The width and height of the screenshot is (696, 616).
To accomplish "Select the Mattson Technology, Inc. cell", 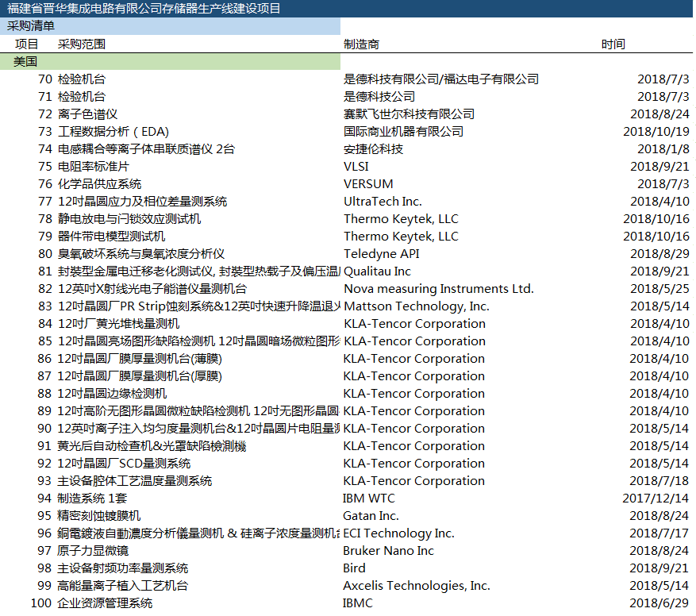I will [x=417, y=306].
